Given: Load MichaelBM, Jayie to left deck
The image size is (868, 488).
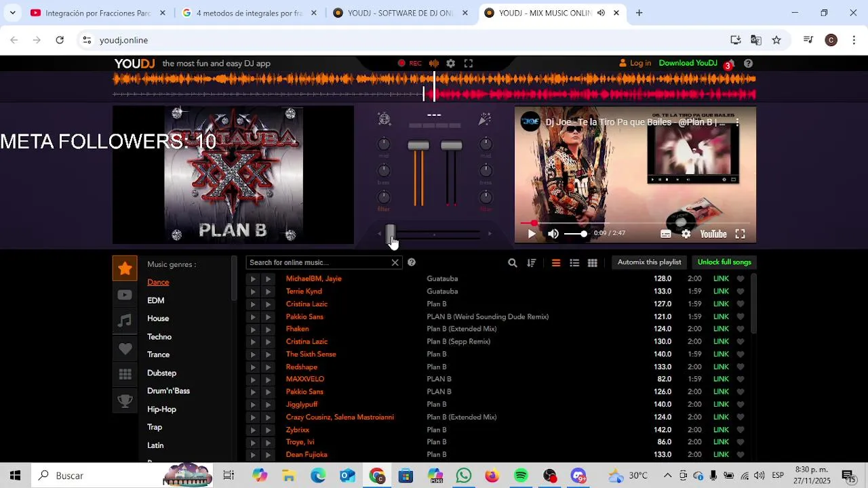Looking at the screenshot, I should (253, 279).
